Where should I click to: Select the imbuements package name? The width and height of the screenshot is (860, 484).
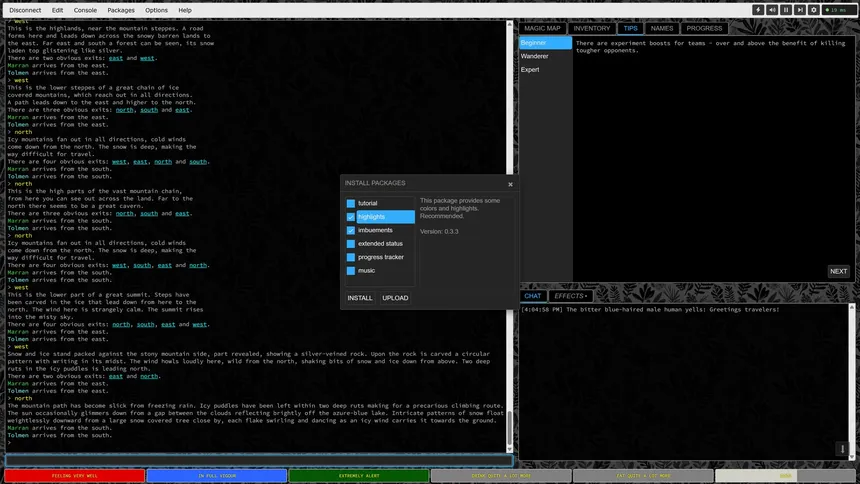[x=386, y=230]
